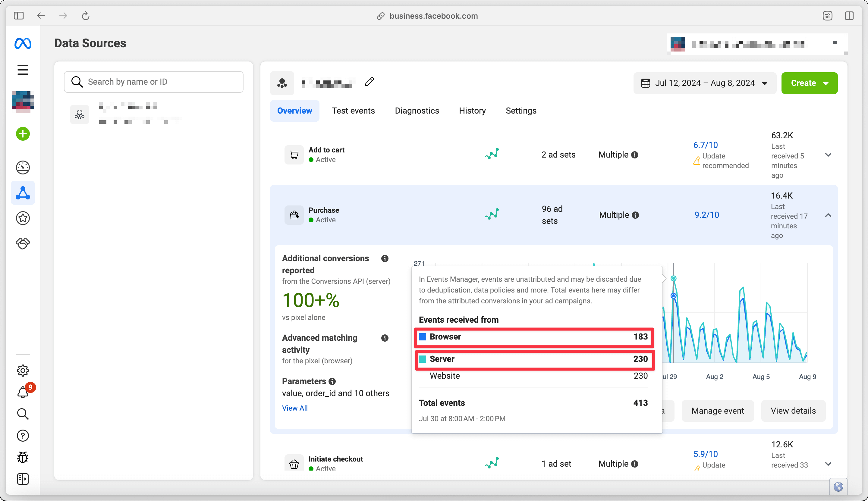The height and width of the screenshot is (501, 868).
Task: Switch to the Test events tab
Action: pos(353,110)
